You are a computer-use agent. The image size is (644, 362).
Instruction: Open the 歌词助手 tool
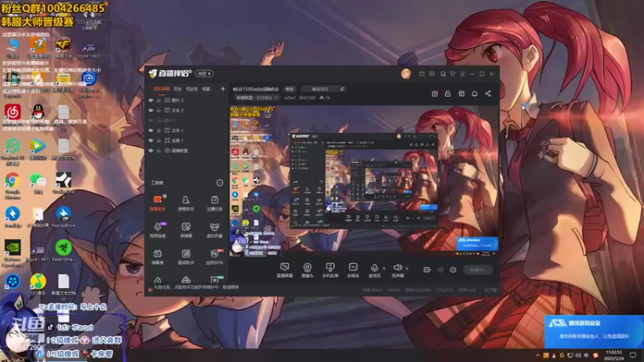tap(186, 257)
